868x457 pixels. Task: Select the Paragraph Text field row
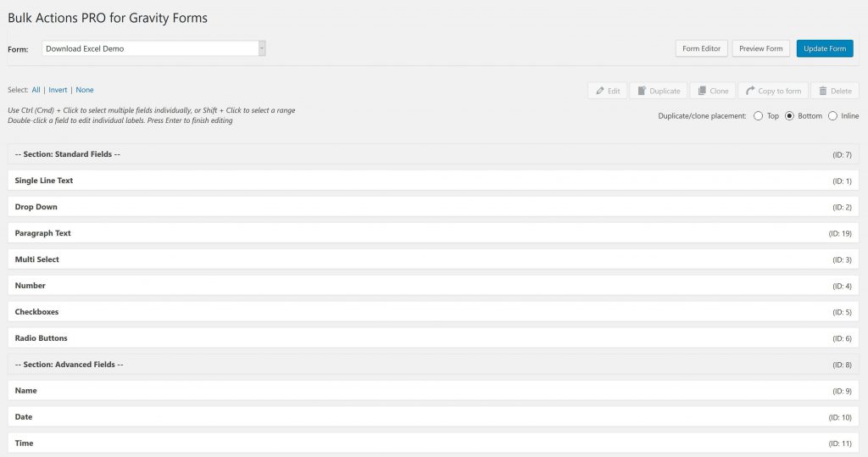(x=433, y=233)
